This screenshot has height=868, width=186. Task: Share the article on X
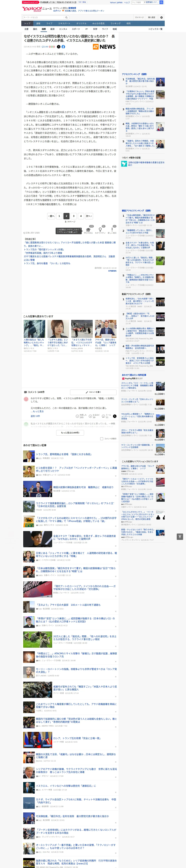[59, 47]
